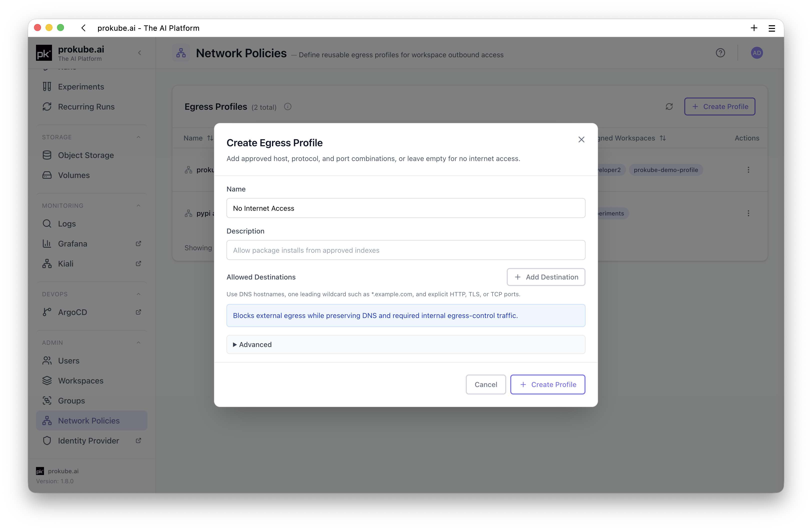Open the AD user avatar menu
Screen dimensions: 812x530
click(x=757, y=53)
